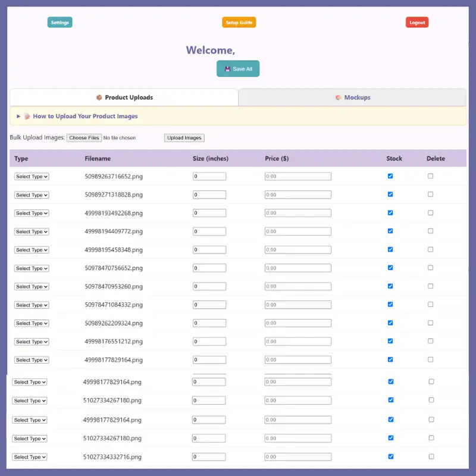This screenshot has height=476, width=476.
Task: Click the Delete column header
Action: tap(436, 158)
